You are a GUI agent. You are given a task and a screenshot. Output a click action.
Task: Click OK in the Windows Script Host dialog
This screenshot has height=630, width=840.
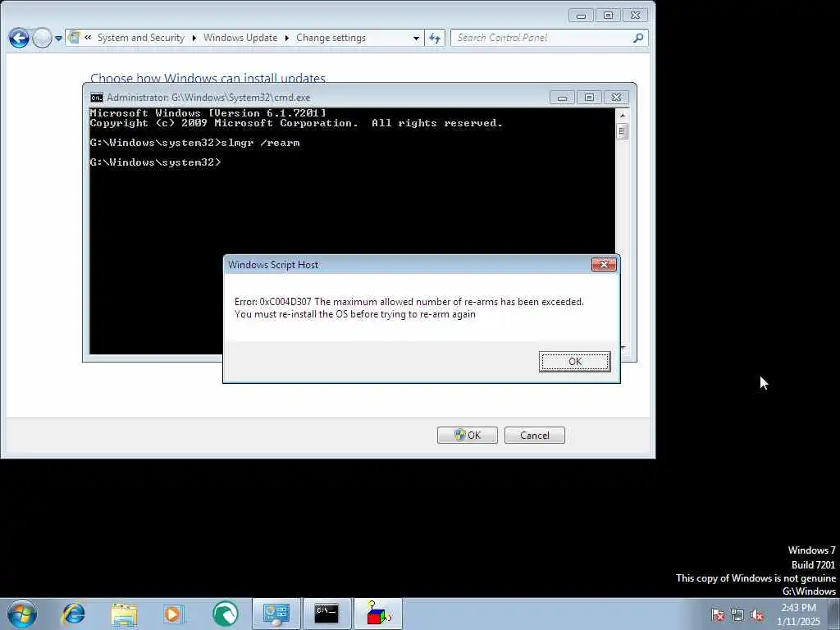(574, 362)
